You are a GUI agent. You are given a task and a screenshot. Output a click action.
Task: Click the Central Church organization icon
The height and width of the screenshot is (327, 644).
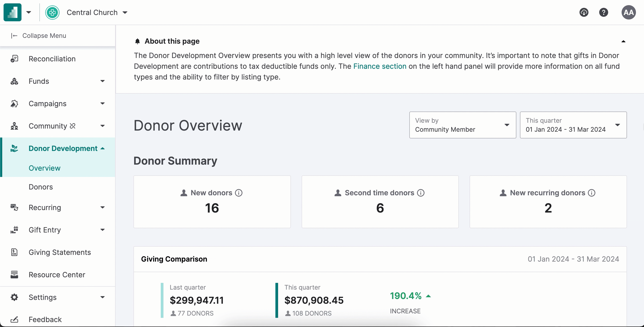click(52, 12)
